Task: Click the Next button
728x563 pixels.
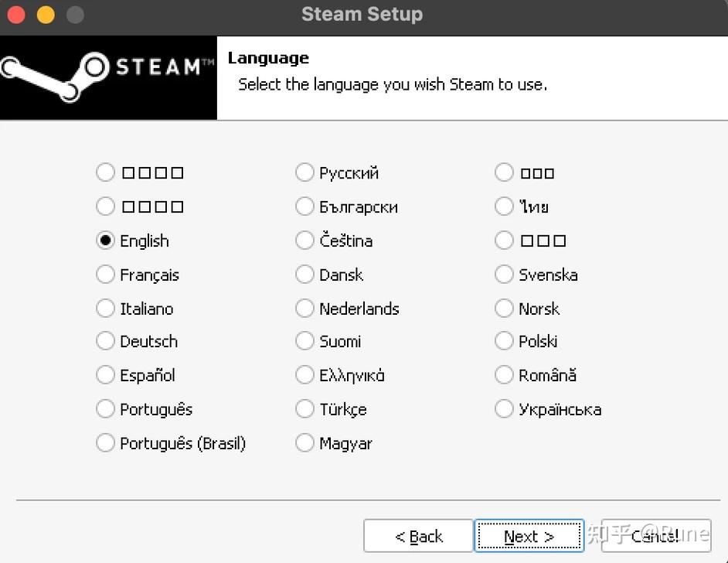Action: 529,536
